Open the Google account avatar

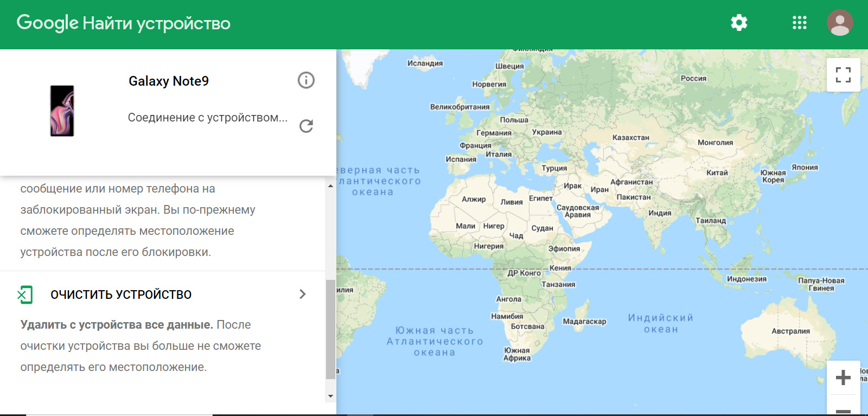[x=840, y=23]
